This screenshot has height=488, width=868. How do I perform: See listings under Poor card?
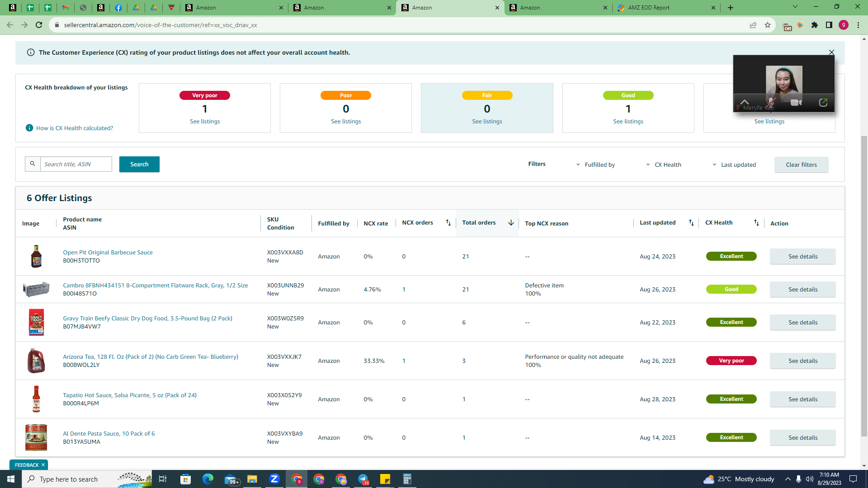346,121
